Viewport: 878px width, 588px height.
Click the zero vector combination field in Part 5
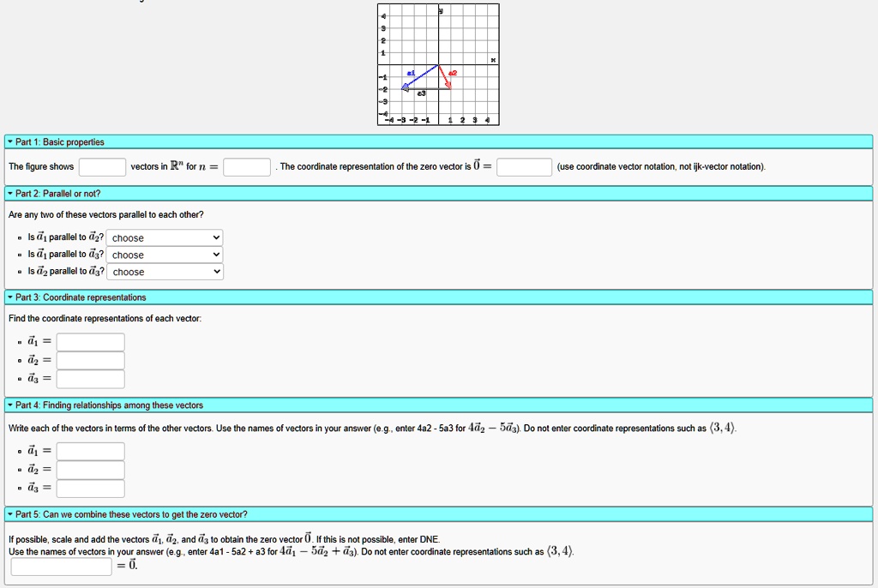click(61, 567)
